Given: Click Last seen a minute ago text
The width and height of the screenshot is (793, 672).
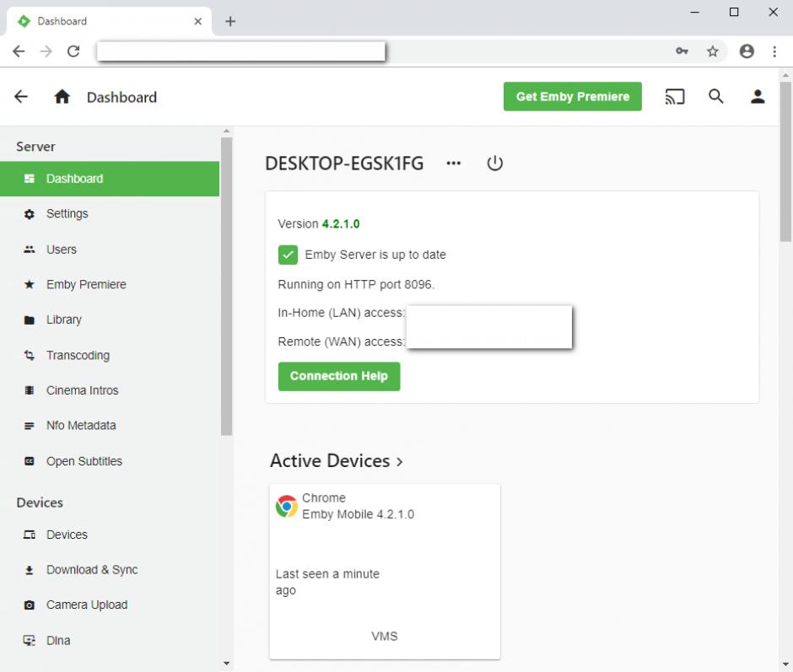Looking at the screenshot, I should pyautogui.click(x=327, y=582).
